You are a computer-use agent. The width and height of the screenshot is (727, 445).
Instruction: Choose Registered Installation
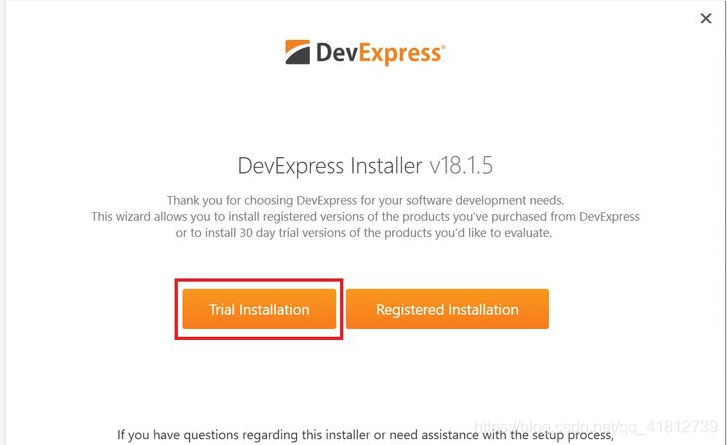pos(447,309)
